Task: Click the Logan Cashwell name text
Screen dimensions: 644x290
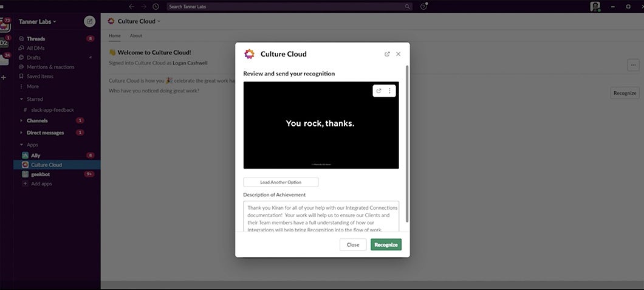Action: [x=190, y=63]
